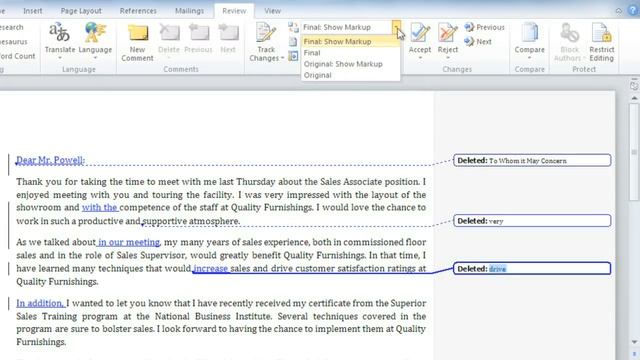Click inserted text "with the"
The height and width of the screenshot is (360, 640).
(x=100, y=207)
